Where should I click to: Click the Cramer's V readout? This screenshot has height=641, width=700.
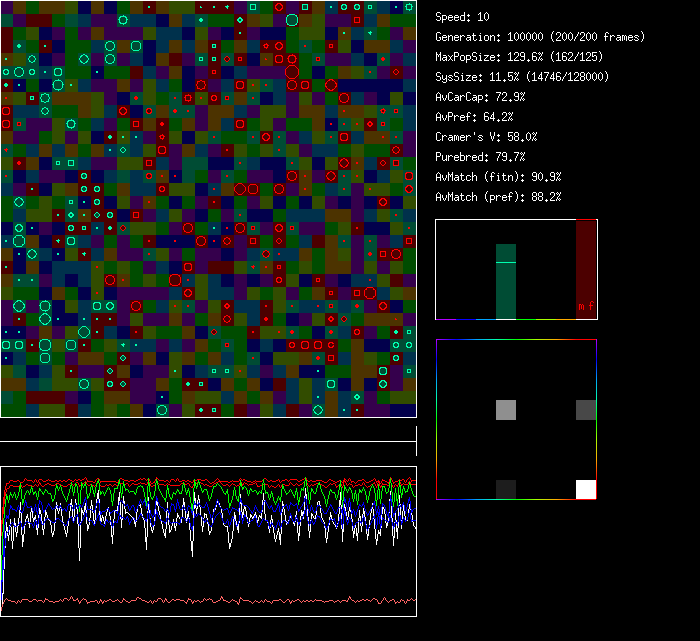tap(486, 137)
